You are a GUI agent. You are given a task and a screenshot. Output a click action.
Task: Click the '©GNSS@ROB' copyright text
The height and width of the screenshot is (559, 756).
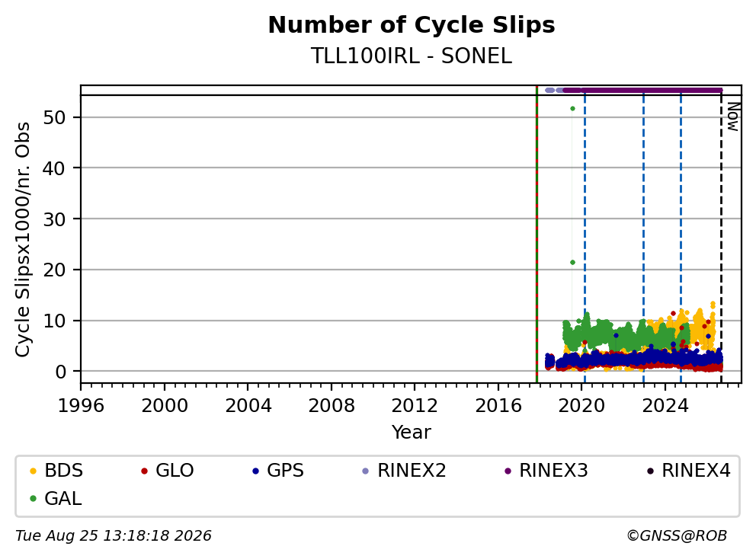(677, 536)
